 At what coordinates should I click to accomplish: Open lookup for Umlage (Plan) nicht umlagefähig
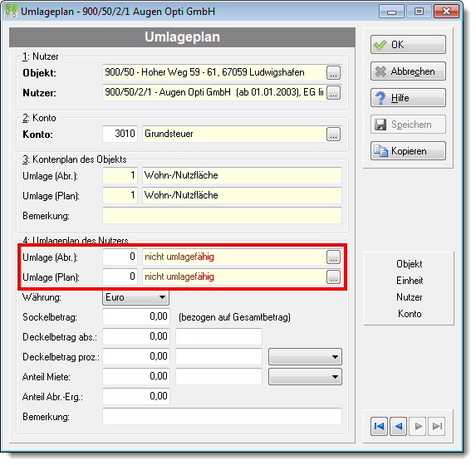(x=333, y=277)
